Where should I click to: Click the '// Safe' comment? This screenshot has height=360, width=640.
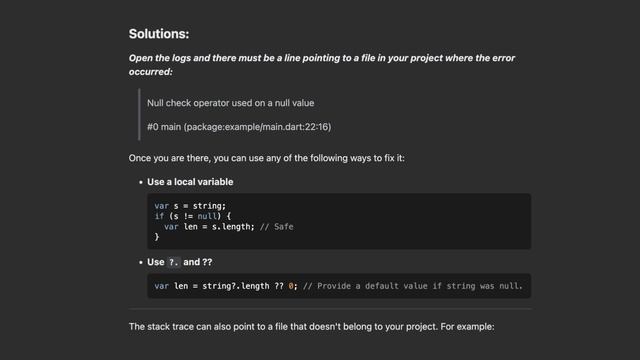tap(276, 227)
